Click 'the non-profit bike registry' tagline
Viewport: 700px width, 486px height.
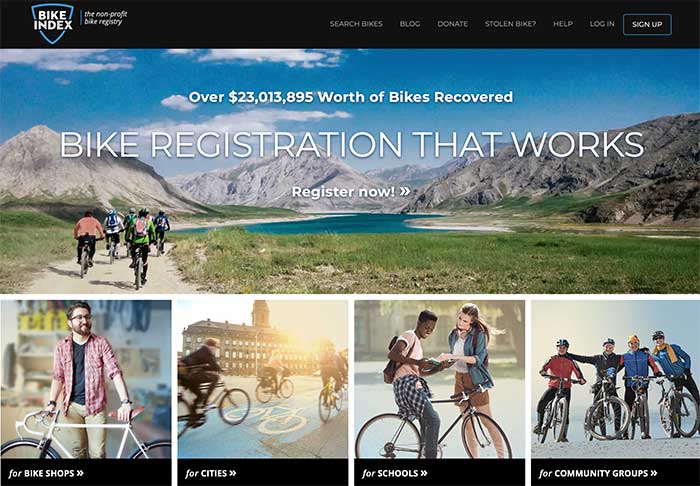[106, 18]
